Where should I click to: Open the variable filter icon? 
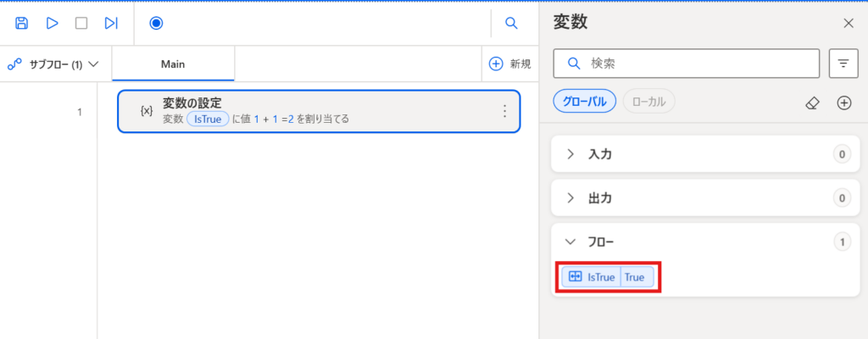pos(843,64)
